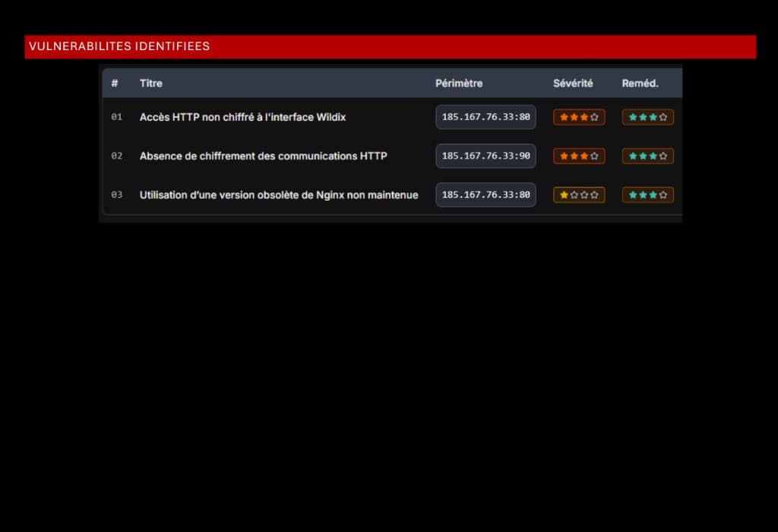Open 'Absence de chiffrement des communications HTTP'
The height and width of the screenshot is (532, 778).
point(263,156)
